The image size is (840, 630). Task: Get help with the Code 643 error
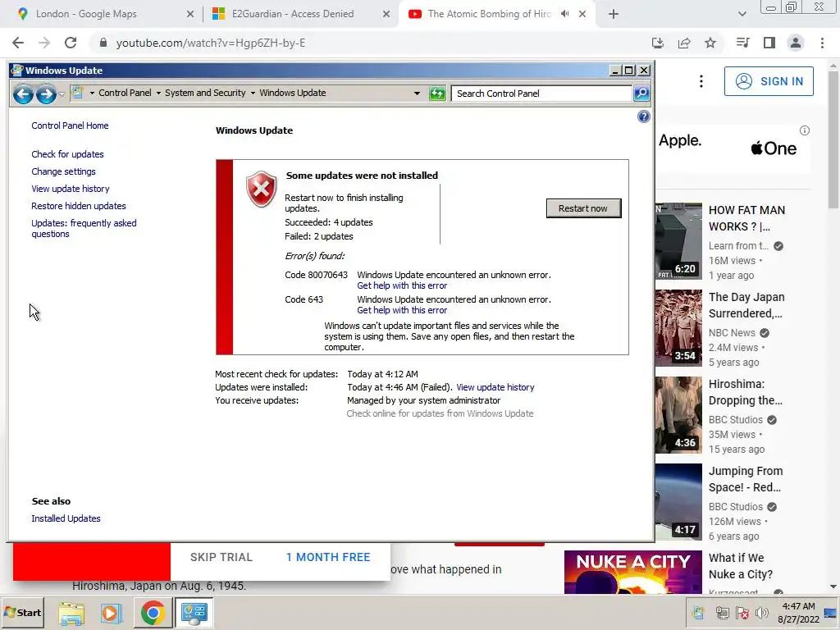[402, 310]
